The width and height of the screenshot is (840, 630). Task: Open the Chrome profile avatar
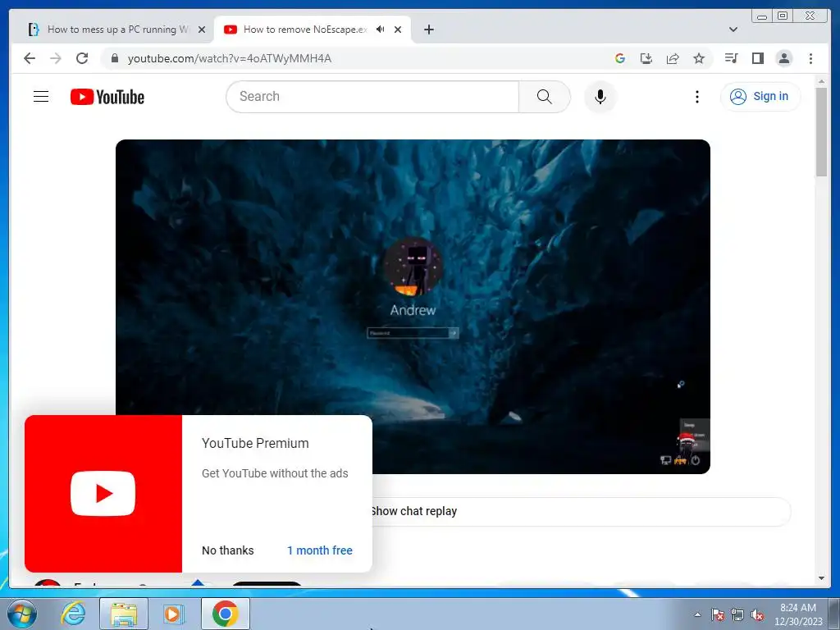coord(783,58)
